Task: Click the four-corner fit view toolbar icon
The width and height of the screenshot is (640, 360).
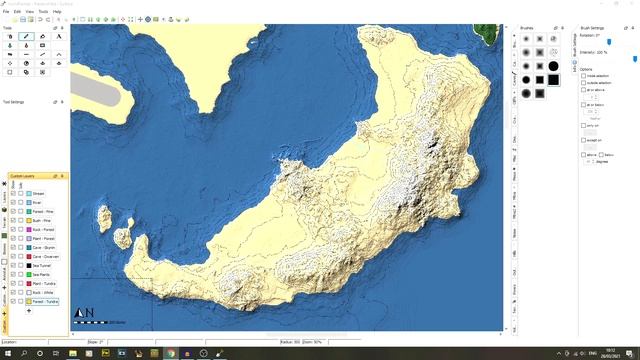Action: (x=131, y=20)
